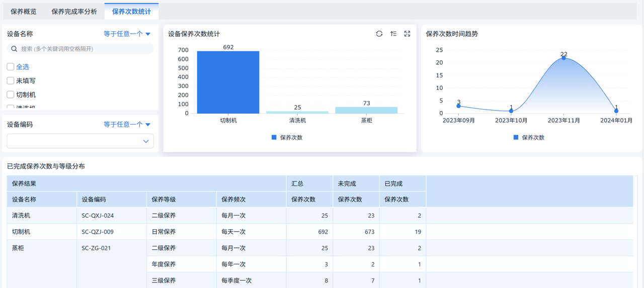Click the 692 total cell

pos(309,232)
